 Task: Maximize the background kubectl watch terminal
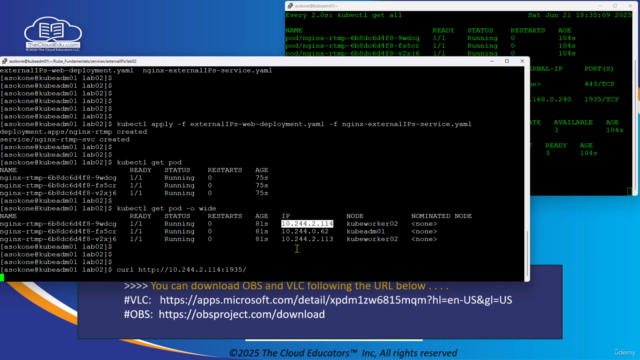point(615,6)
